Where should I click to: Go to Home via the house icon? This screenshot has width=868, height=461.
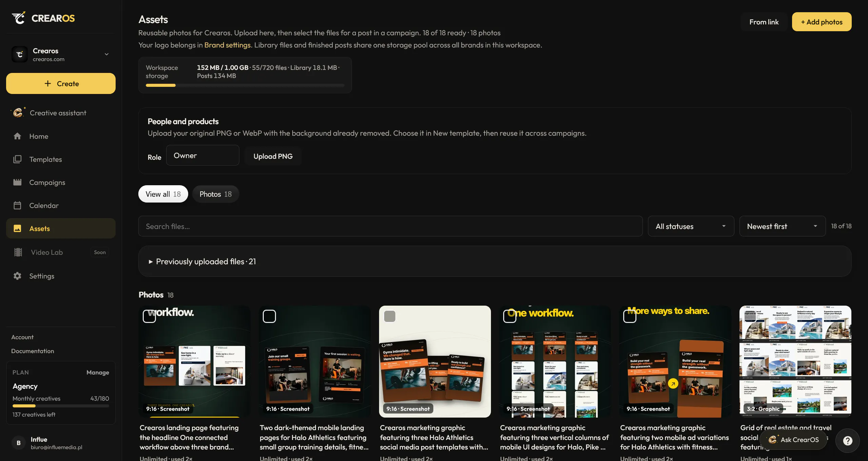click(17, 136)
